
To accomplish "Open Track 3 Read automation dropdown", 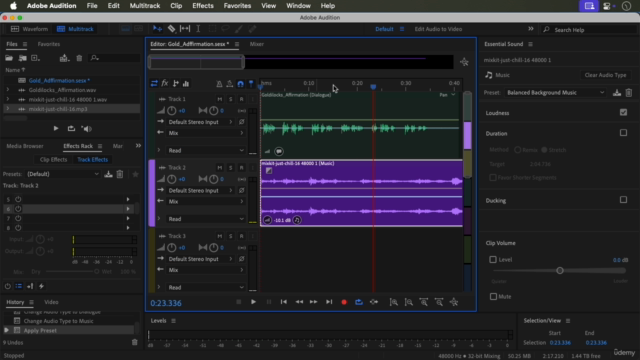I will click(x=206, y=287).
